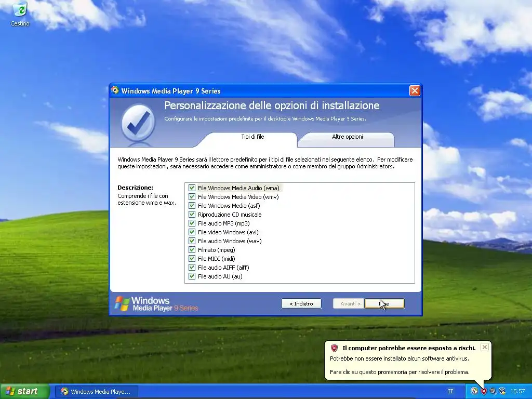
Task: Open the Cestino recycle bin icon
Action: (x=20, y=14)
